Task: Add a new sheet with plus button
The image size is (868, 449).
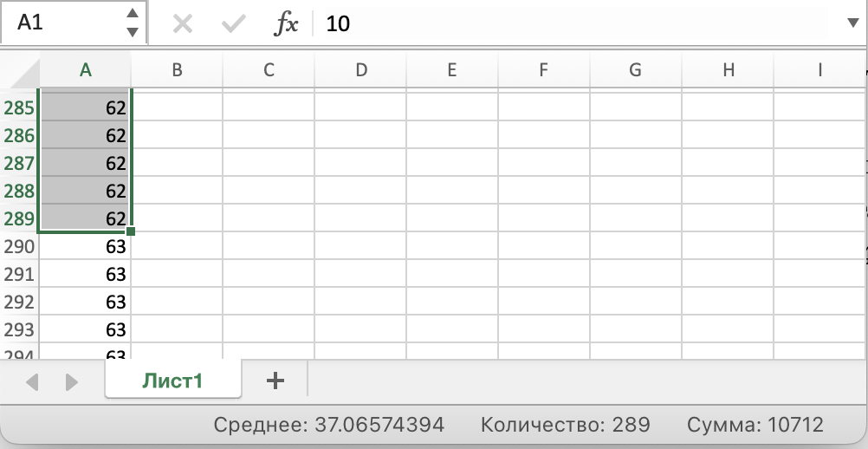Action: (x=275, y=381)
